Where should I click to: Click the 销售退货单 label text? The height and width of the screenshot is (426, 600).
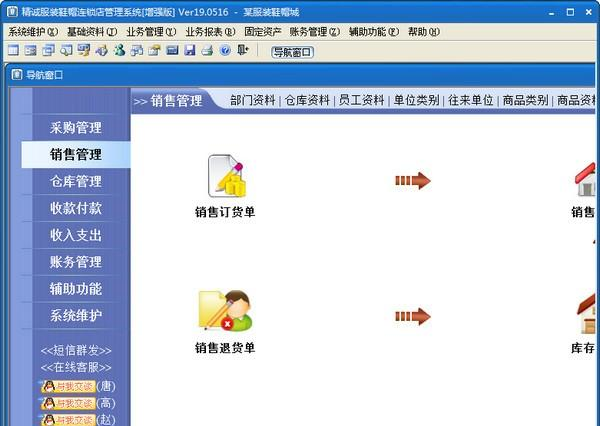click(225, 348)
